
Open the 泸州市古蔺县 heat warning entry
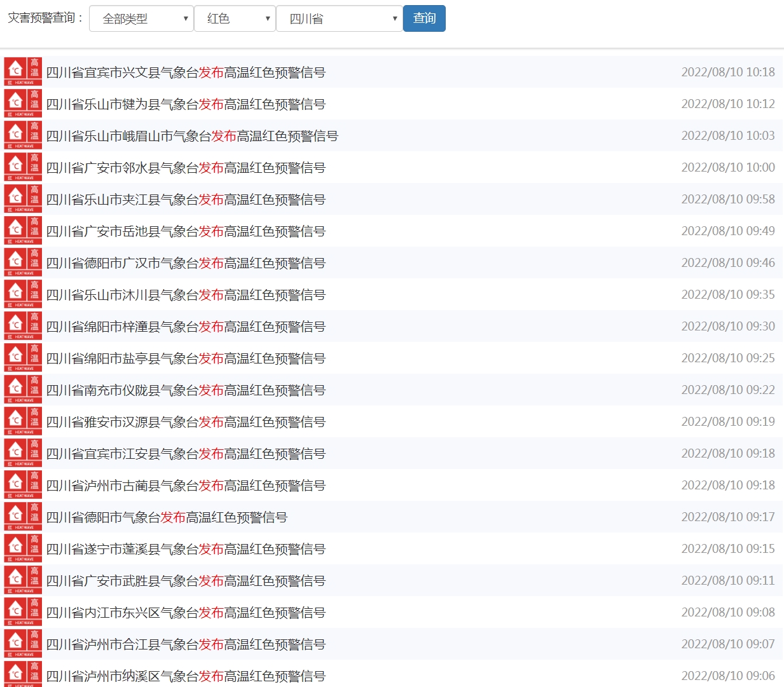click(186, 486)
